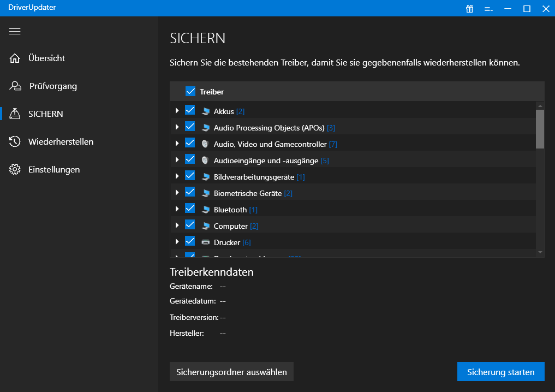Click the Sicherung starten button
The width and height of the screenshot is (555, 392).
pos(500,372)
